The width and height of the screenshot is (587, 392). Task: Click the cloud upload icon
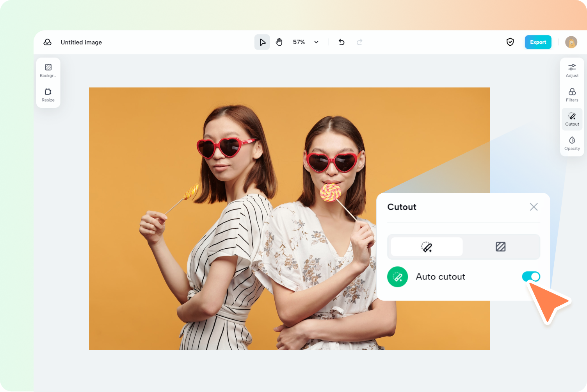click(47, 42)
